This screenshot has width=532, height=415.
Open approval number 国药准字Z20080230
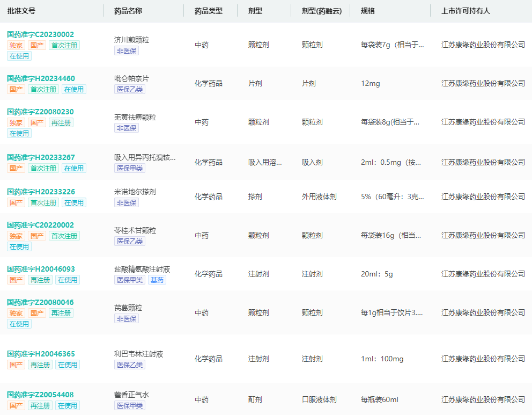coord(40,112)
